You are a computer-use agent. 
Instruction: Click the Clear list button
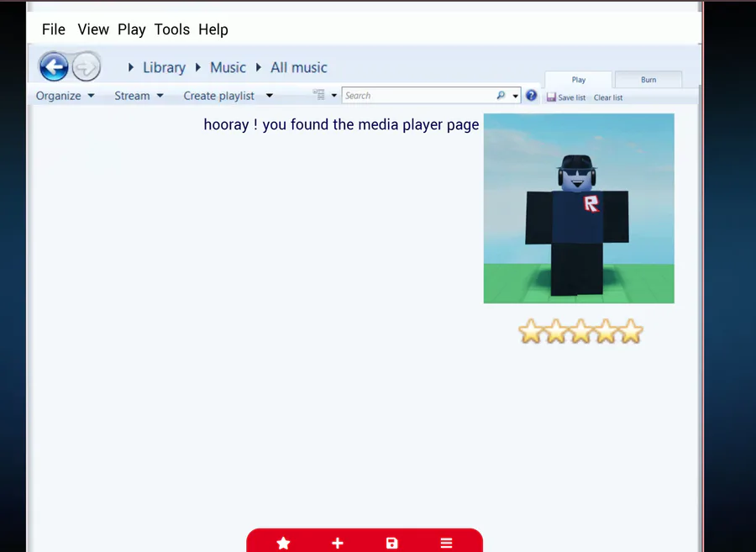pos(608,97)
